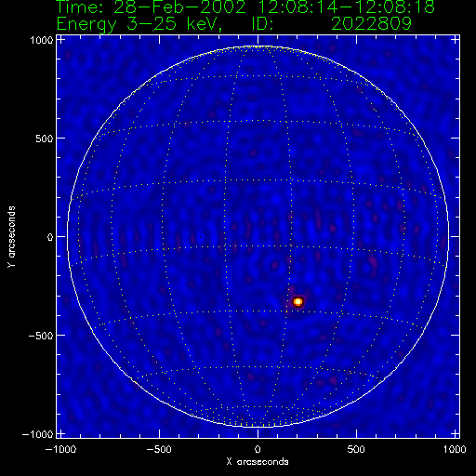The image size is (476, 476).
Task: Click the bright flare source on the disk
Action: (x=297, y=301)
